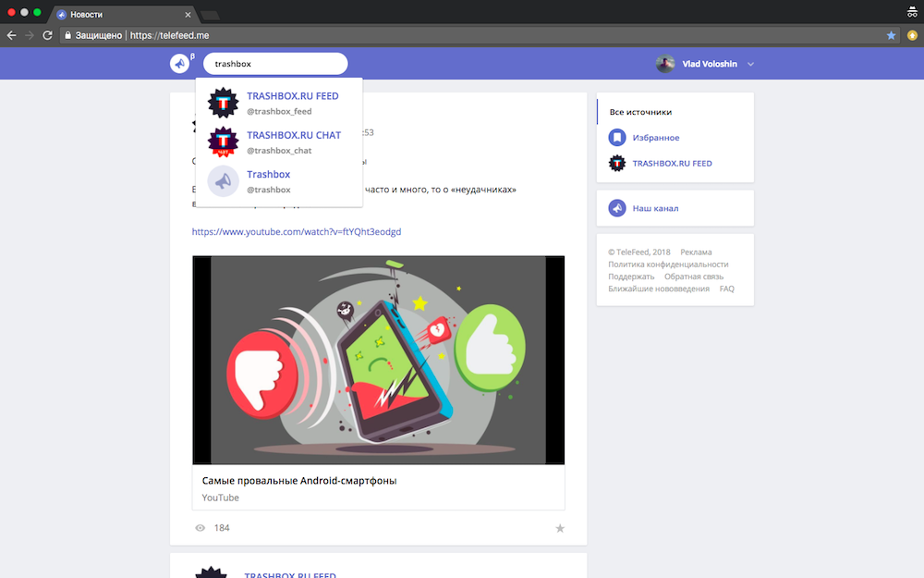
Task: Click Vlad Voloshin profile avatar
Action: (x=665, y=64)
